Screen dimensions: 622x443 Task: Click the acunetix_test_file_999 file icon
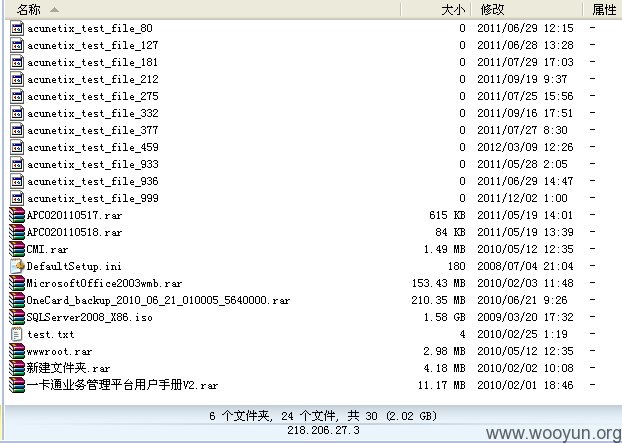pyautogui.click(x=17, y=198)
